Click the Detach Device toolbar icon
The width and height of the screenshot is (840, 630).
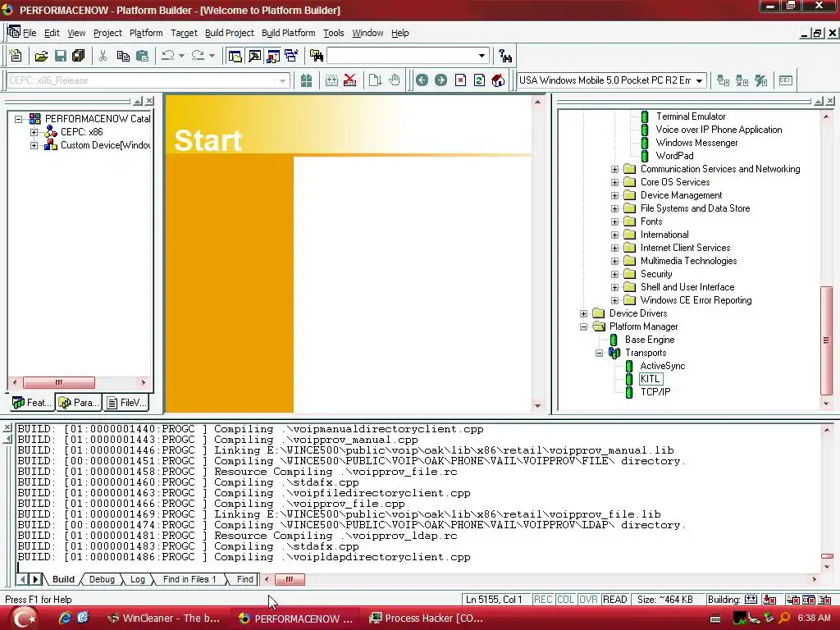click(x=742, y=80)
